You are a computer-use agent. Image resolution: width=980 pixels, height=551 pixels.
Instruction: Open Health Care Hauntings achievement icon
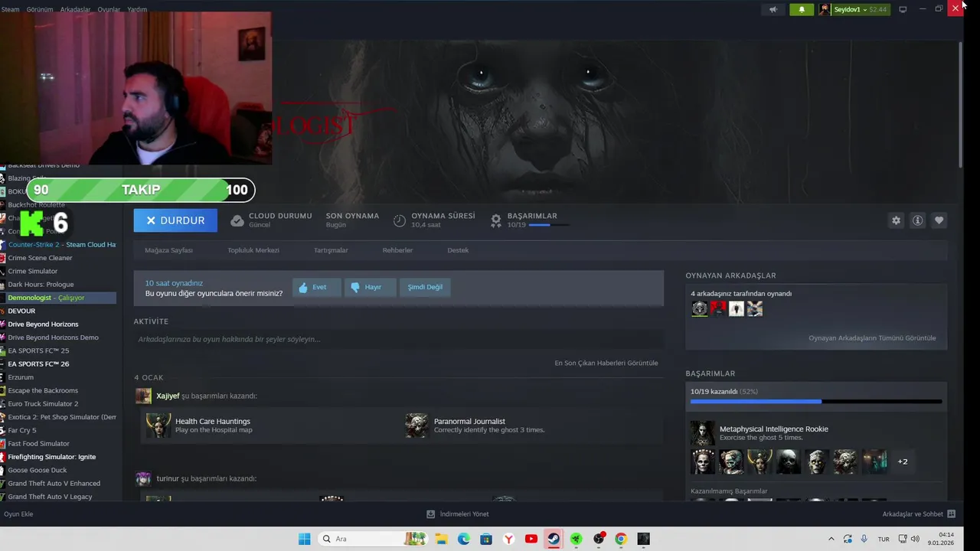[x=158, y=425]
